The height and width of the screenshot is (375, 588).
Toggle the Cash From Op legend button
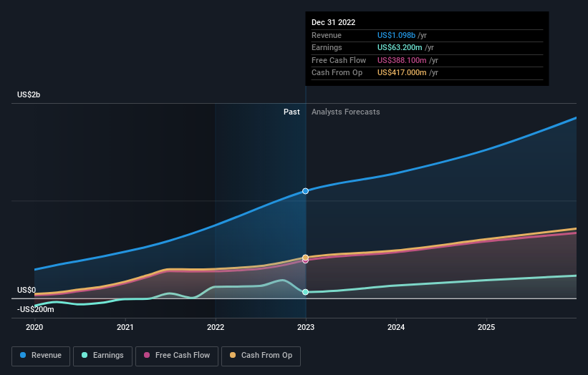(x=261, y=356)
